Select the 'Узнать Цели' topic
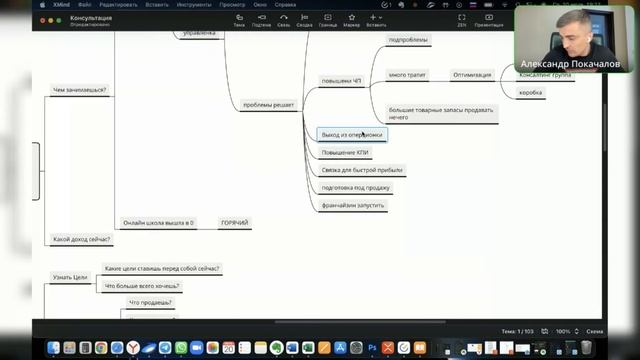The width and height of the screenshot is (640, 360). pyautogui.click(x=70, y=277)
